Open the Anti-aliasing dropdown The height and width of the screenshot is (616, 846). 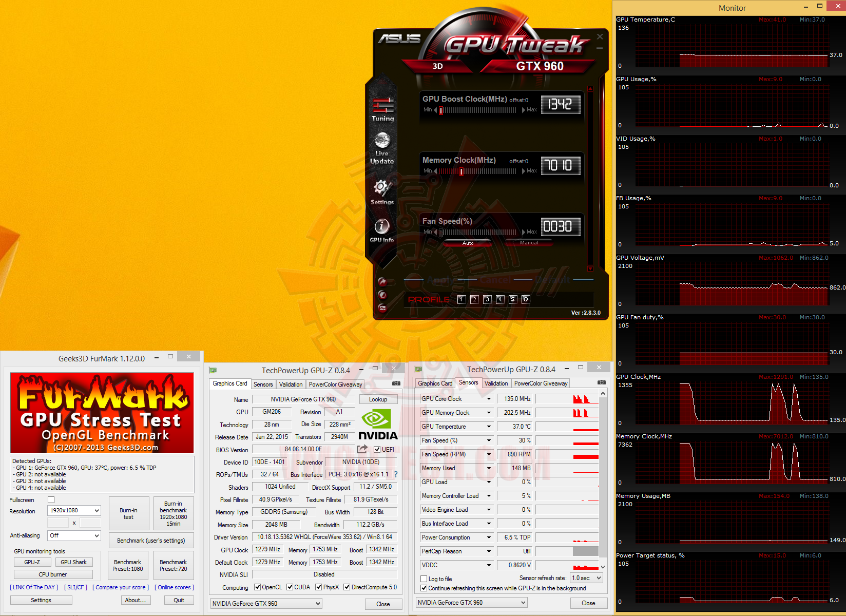[x=74, y=535]
